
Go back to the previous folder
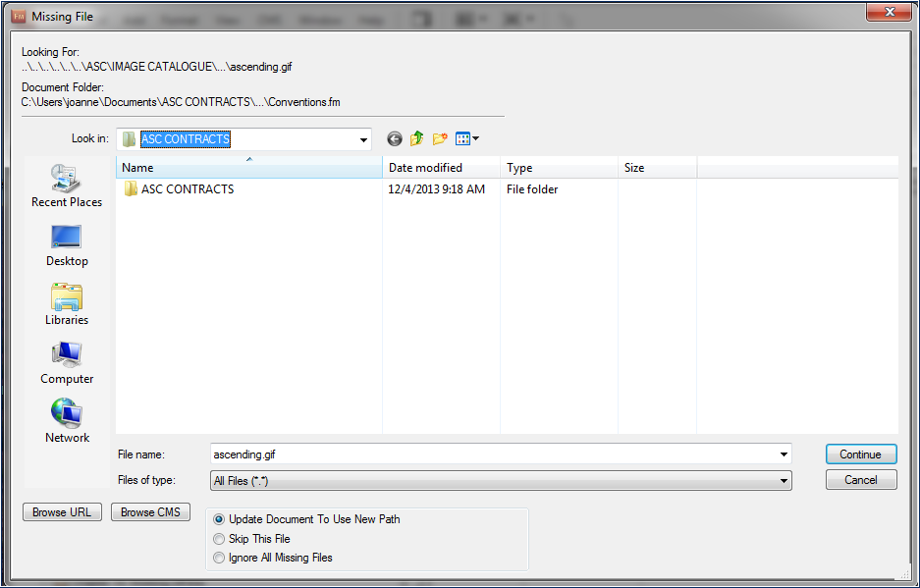(394, 138)
